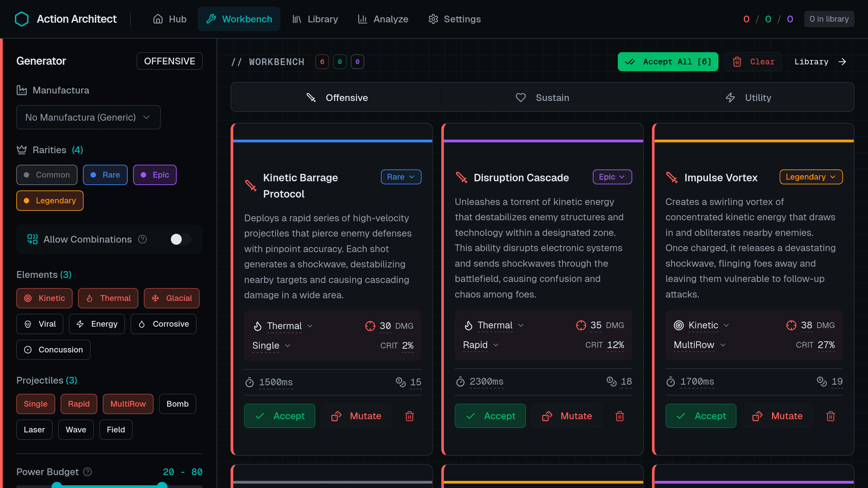Screen dimensions: 868x488
Task: Click the 1500ms cooldown value
Action: pyautogui.click(x=276, y=382)
